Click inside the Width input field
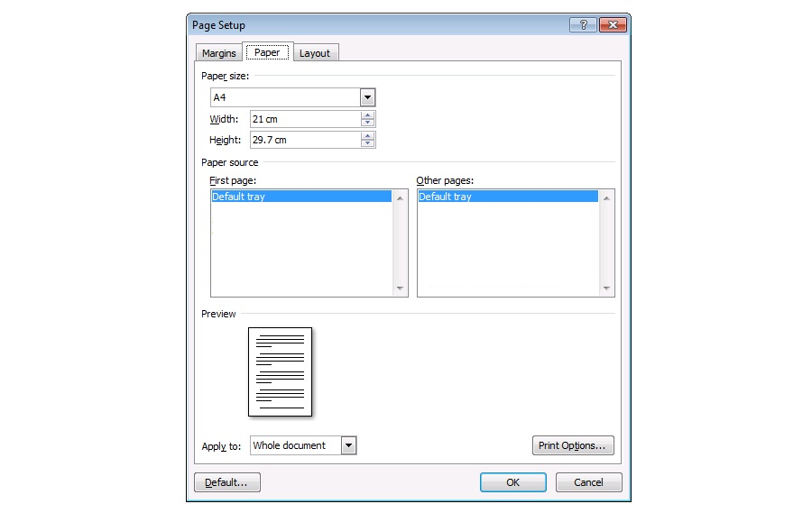This screenshot has width=812, height=513. [305, 119]
